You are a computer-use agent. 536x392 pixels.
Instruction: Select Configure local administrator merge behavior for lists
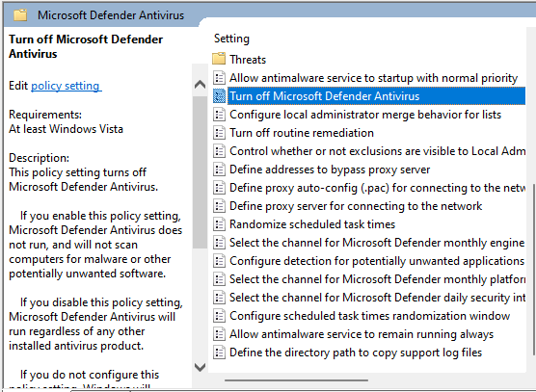click(365, 115)
